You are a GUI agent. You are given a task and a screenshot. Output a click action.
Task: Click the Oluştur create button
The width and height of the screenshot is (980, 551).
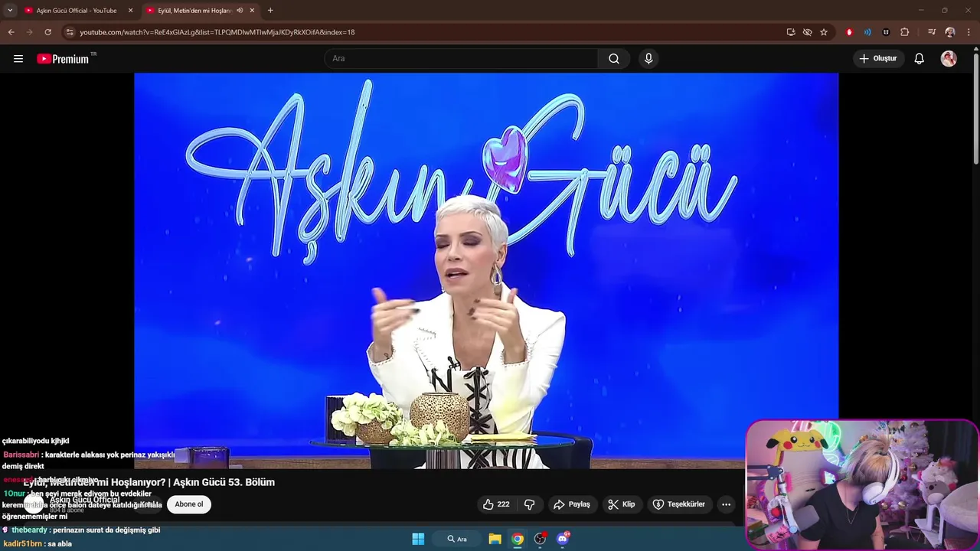878,59
